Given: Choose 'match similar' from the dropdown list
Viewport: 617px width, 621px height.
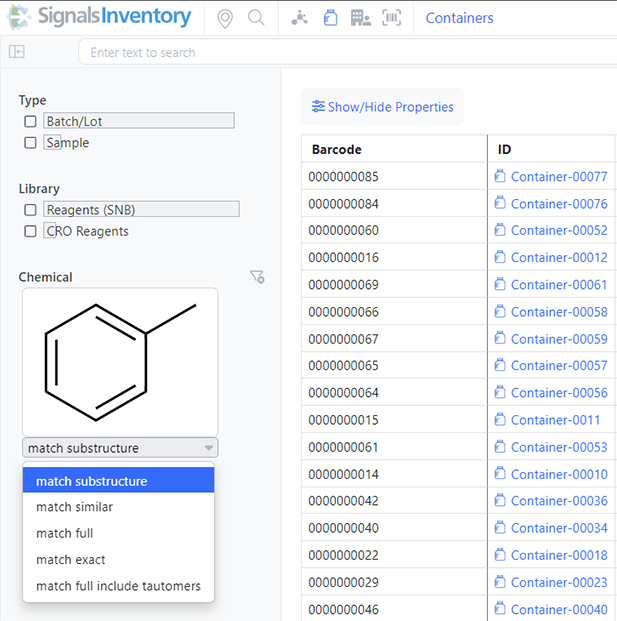Looking at the screenshot, I should pos(74,507).
